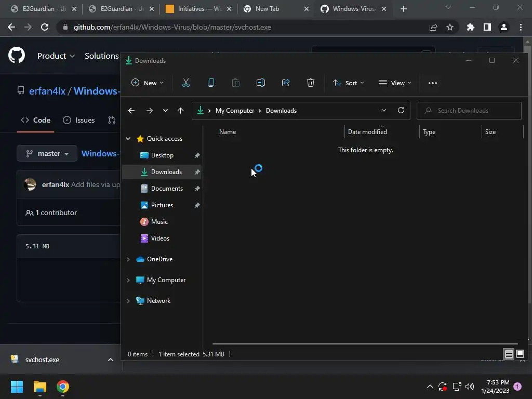Viewport: 532px width, 399px height.
Task: Switch to the GitHub Code tab
Action: pyautogui.click(x=36, y=120)
